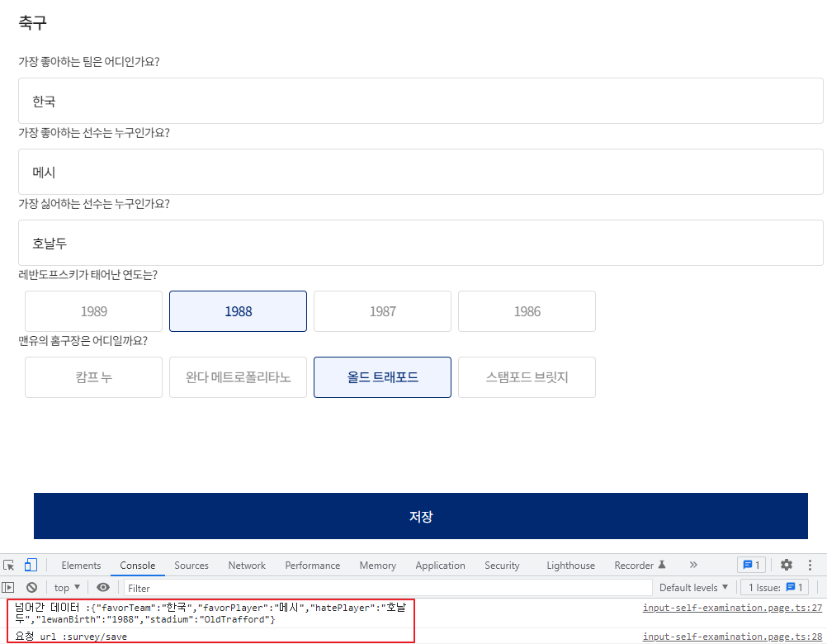Clear console with the ban icon
Image resolution: width=827 pixels, height=644 pixels.
(x=31, y=587)
